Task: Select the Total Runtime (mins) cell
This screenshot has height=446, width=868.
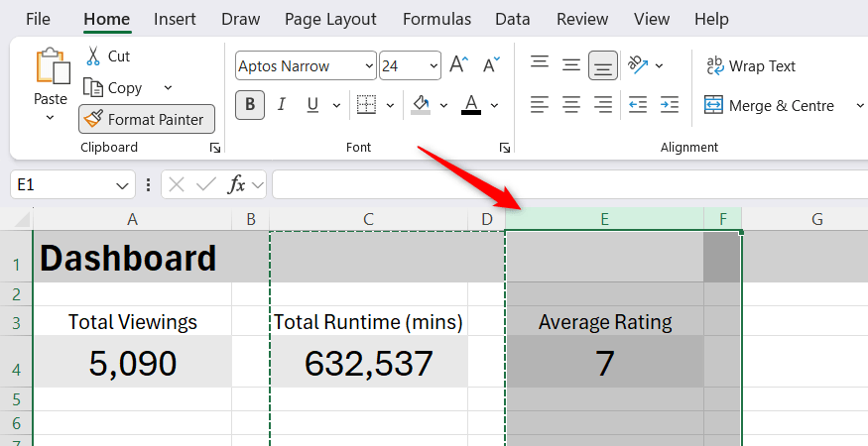Action: tap(368, 321)
